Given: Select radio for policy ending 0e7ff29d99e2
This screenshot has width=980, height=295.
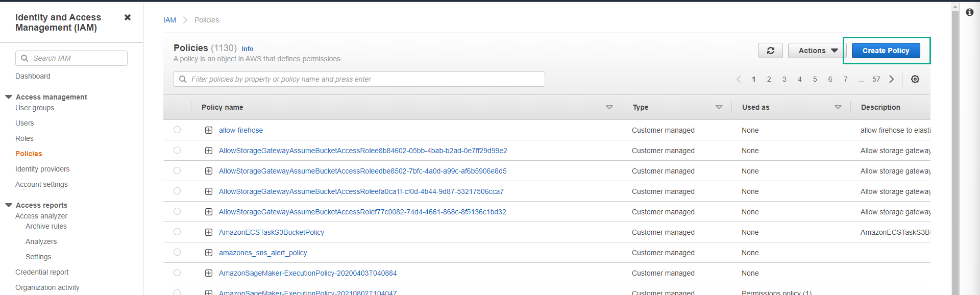Looking at the screenshot, I should [177, 150].
